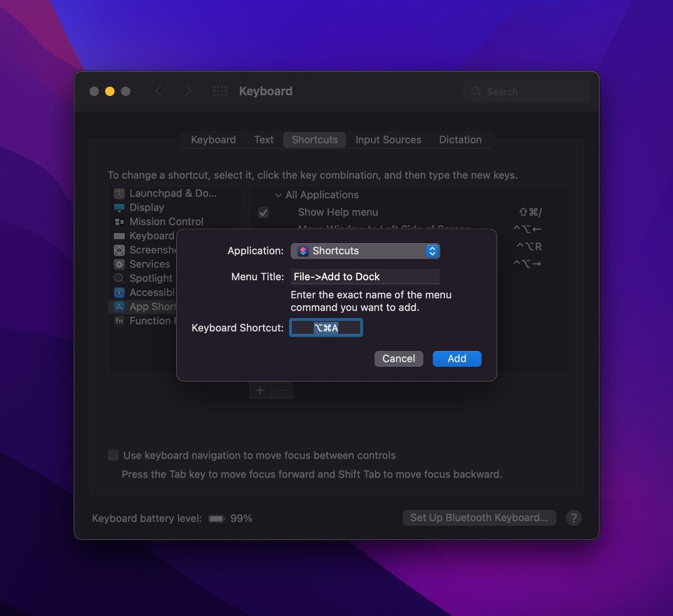Click the ⌃⌥R shortcut key combination
Screen dimensions: 673x616
529,246
